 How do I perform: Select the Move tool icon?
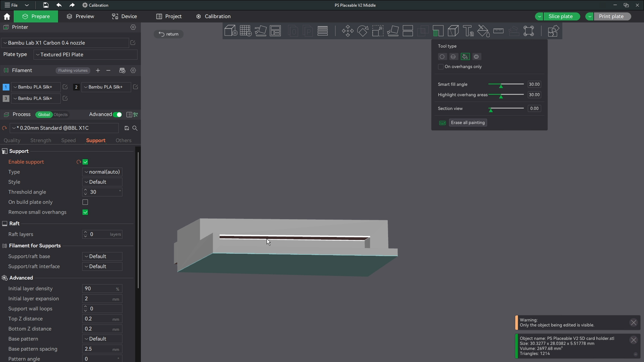pyautogui.click(x=347, y=31)
